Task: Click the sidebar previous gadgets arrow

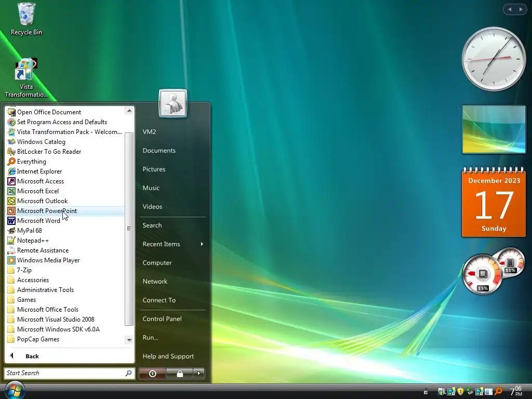Action: [510, 9]
